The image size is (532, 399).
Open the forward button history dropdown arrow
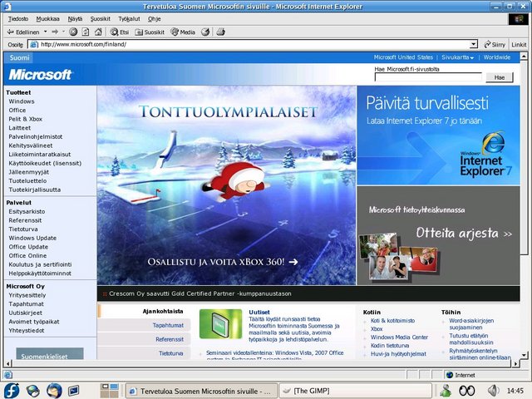pos(63,32)
